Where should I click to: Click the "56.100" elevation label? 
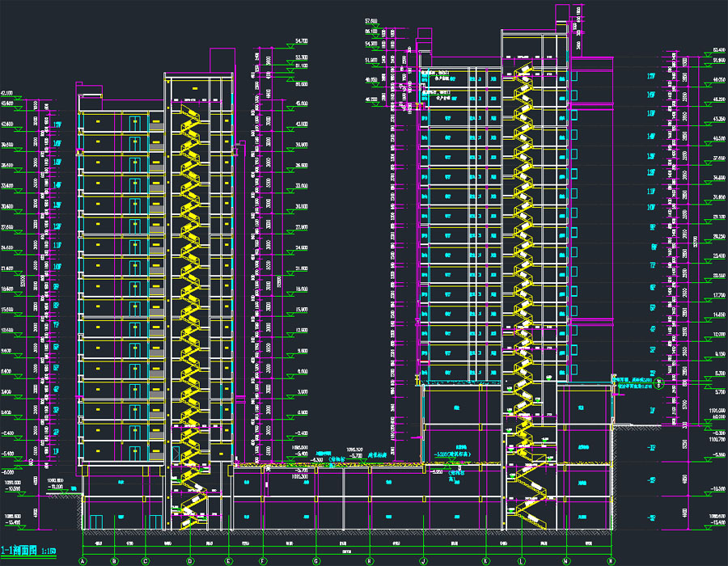point(371,32)
